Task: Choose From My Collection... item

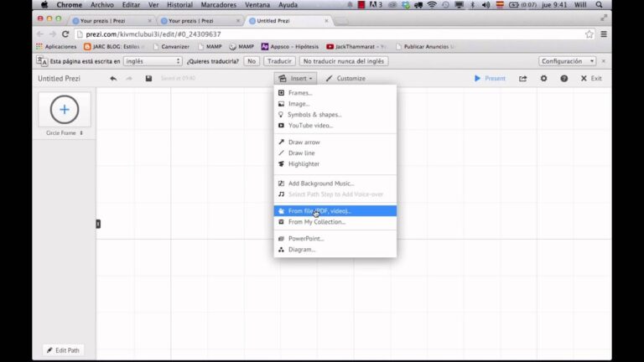Action: pyautogui.click(x=335, y=222)
